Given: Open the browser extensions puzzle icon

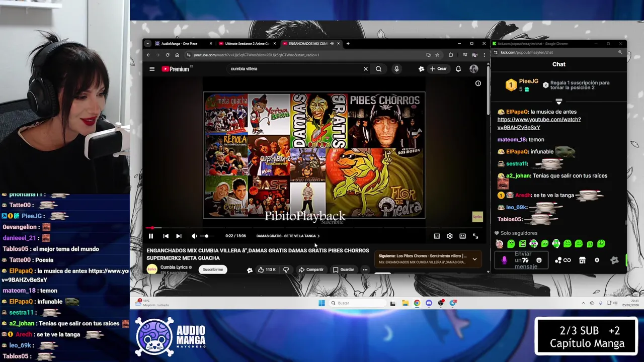Looking at the screenshot, I should [451, 55].
